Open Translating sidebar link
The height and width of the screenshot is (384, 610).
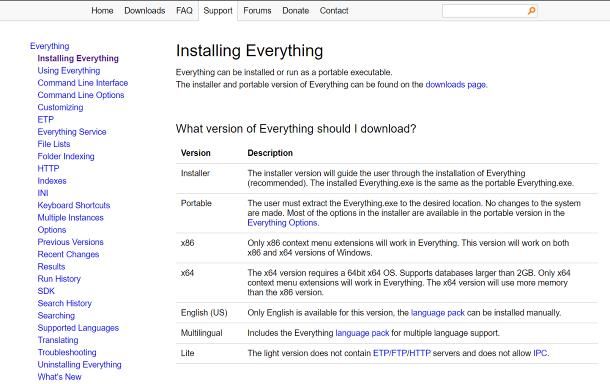point(58,340)
